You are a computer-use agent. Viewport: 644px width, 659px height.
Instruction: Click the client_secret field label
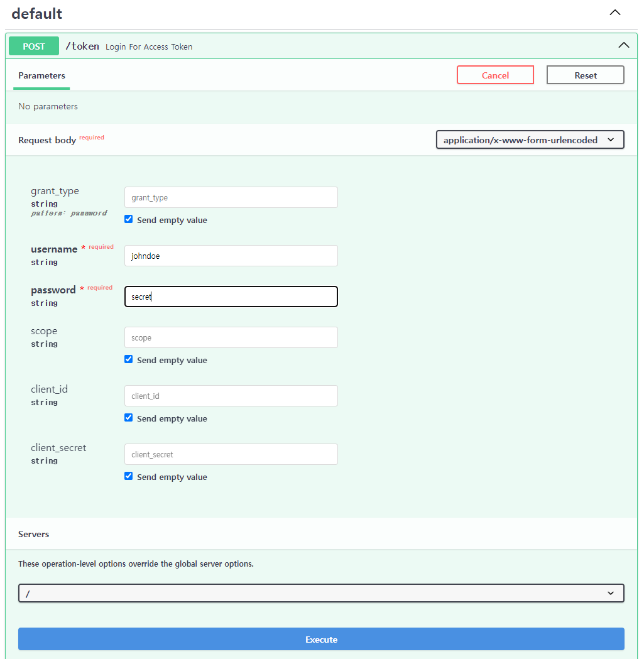[x=58, y=448]
